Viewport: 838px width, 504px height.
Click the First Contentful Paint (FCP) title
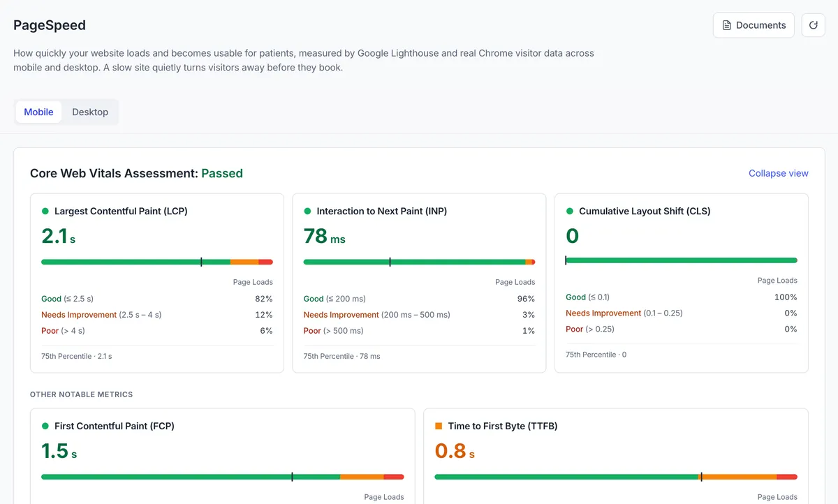click(115, 426)
